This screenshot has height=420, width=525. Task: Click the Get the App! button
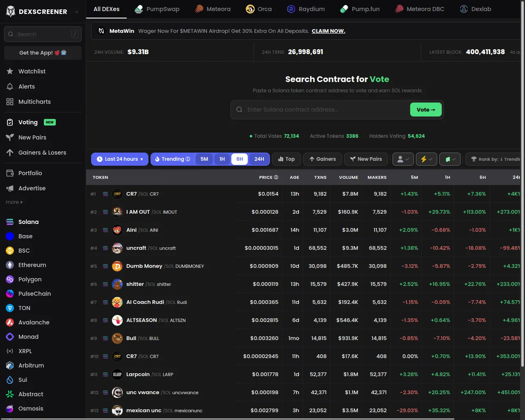pos(43,52)
